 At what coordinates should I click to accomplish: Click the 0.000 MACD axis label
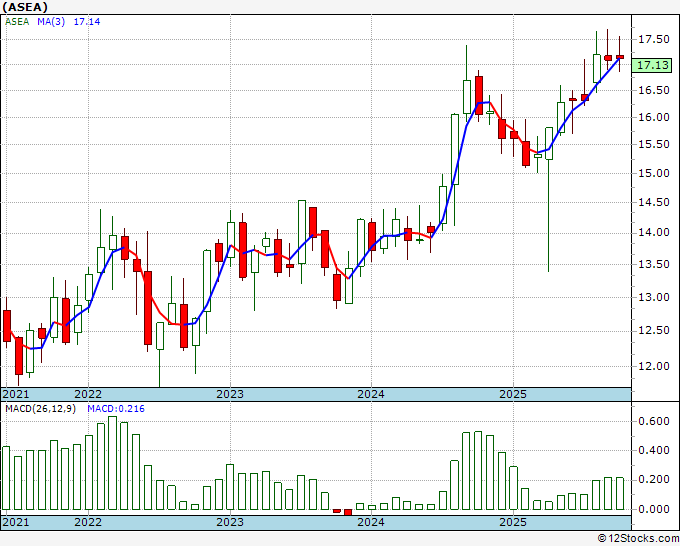(x=653, y=509)
